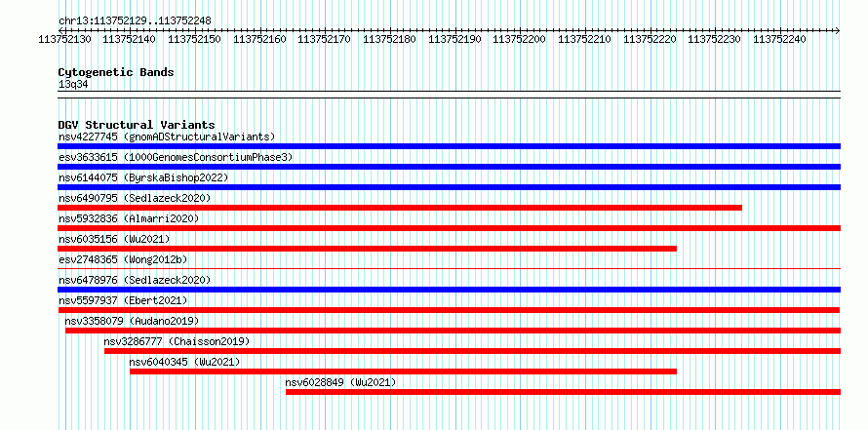Click ruler position 113752220

coord(650,40)
